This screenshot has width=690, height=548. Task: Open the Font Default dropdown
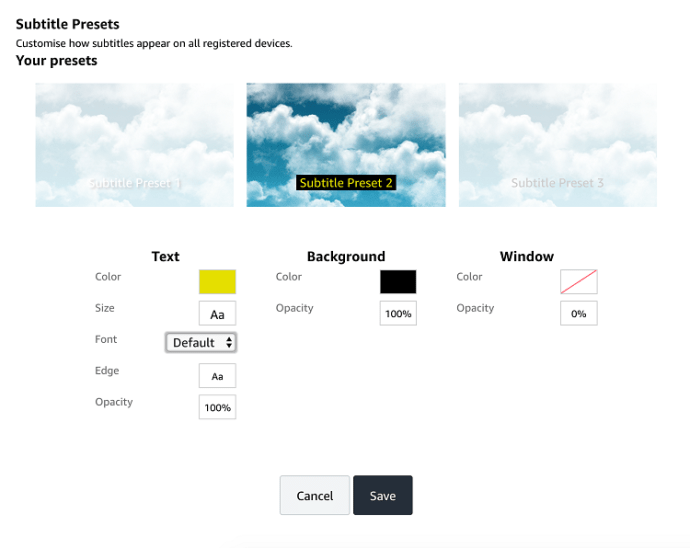coord(200,343)
